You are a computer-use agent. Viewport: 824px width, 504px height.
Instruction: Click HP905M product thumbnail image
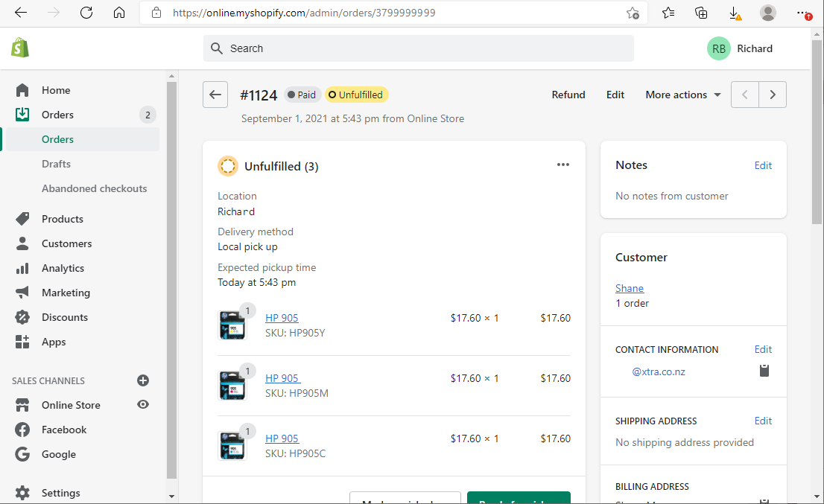232,386
